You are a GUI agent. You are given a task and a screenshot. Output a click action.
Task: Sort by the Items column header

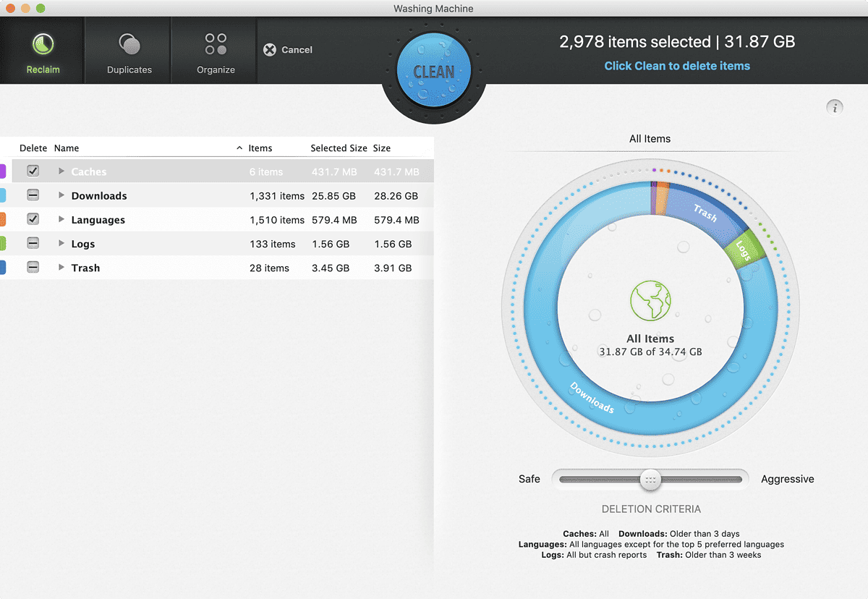(x=260, y=148)
